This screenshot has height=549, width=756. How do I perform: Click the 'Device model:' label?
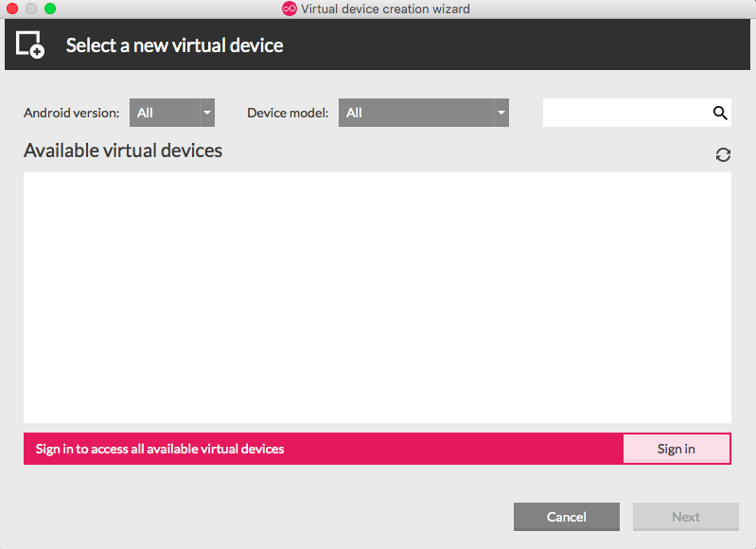(x=288, y=113)
